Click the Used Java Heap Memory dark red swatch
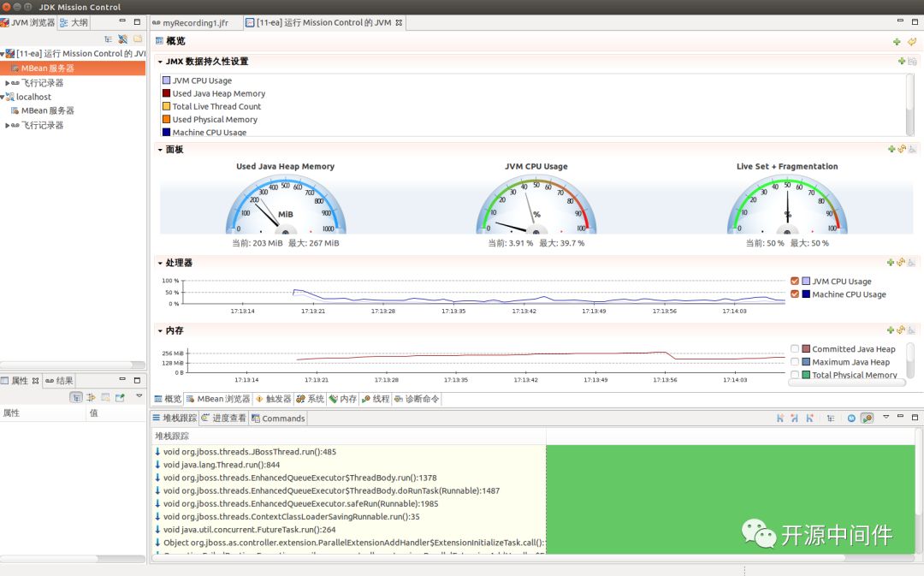Viewport: 924px width, 576px height. pos(166,93)
